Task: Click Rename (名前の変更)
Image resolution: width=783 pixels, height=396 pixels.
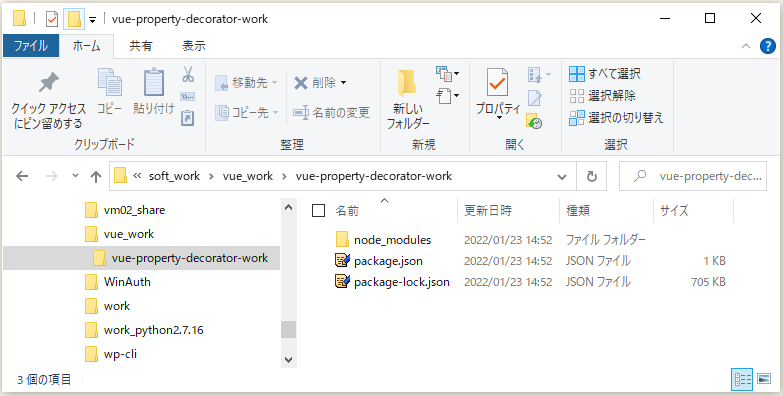Action: tap(332, 112)
